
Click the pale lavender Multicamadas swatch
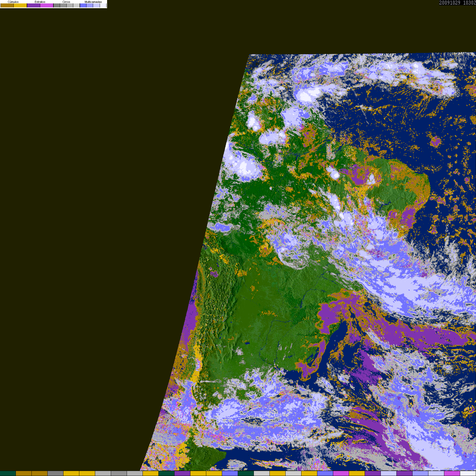[x=96, y=5]
